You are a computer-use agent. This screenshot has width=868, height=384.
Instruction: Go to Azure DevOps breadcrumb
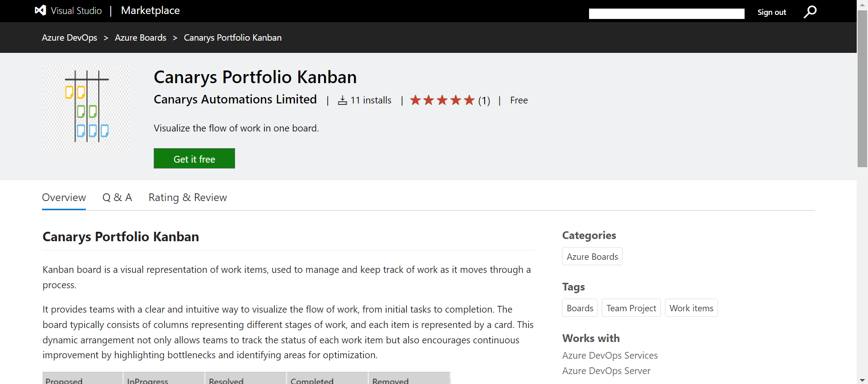click(x=70, y=37)
